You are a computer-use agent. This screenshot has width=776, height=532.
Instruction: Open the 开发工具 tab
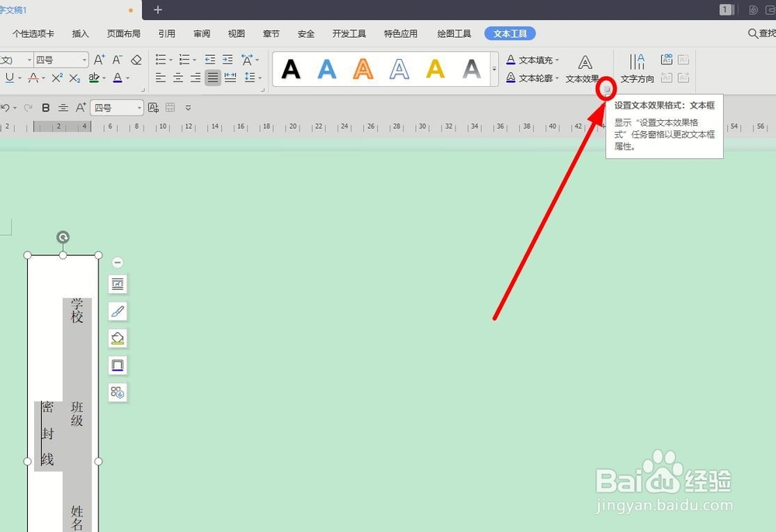click(349, 33)
